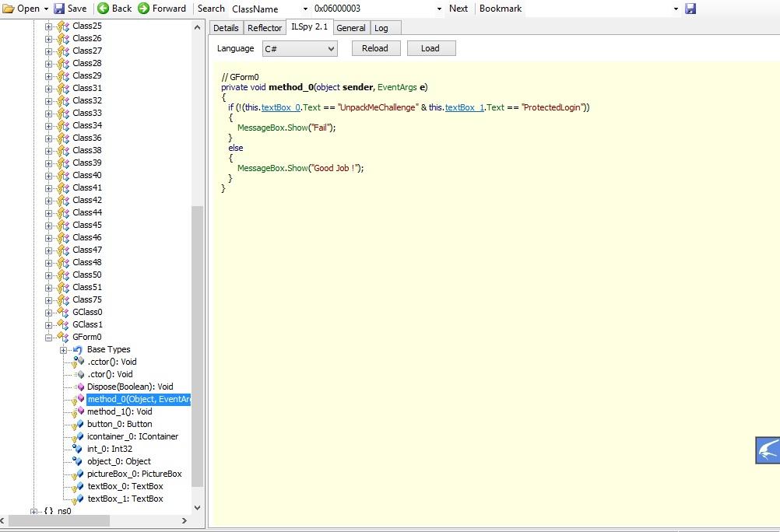Switch to the Details tab
Screen dimensions: 780x532
click(x=226, y=28)
